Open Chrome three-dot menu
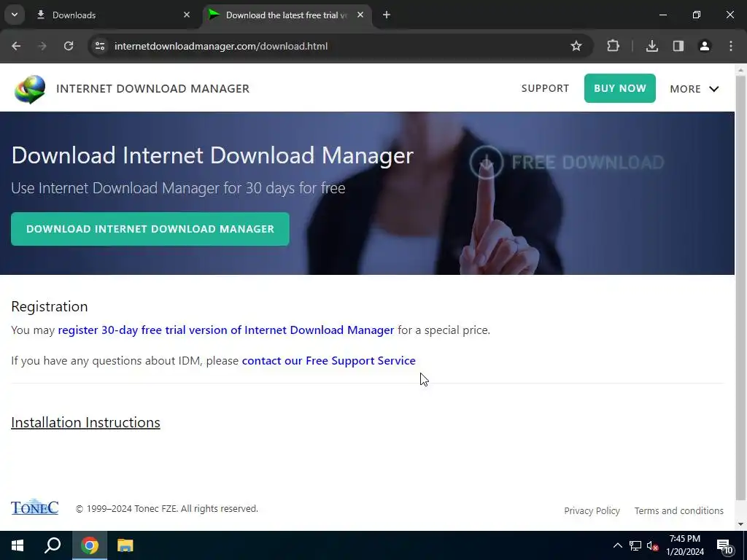 click(x=731, y=46)
